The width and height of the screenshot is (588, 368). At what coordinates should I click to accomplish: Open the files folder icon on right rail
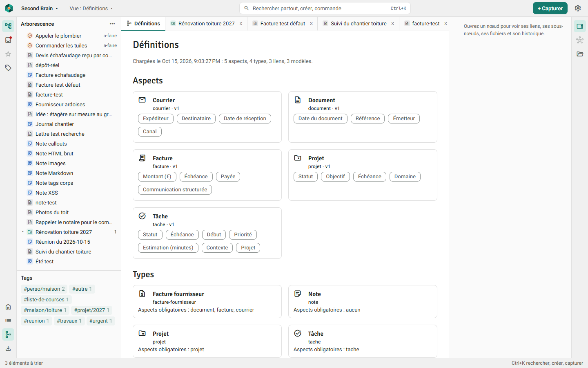[x=580, y=54]
